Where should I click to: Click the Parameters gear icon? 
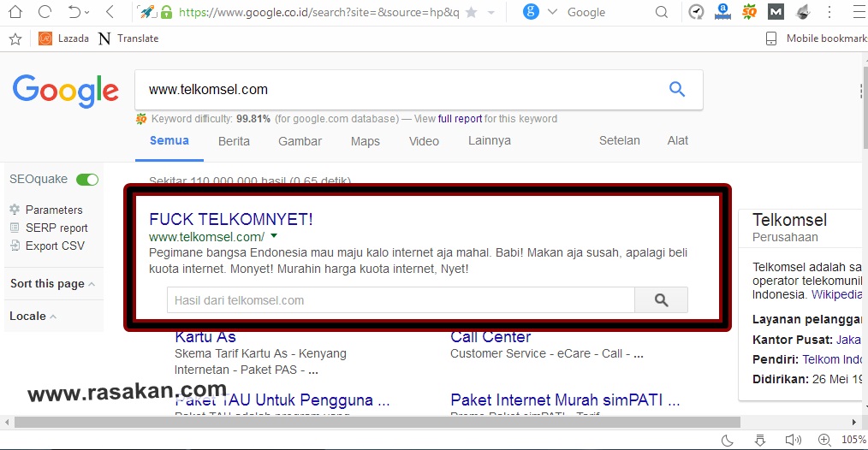pyautogui.click(x=15, y=210)
